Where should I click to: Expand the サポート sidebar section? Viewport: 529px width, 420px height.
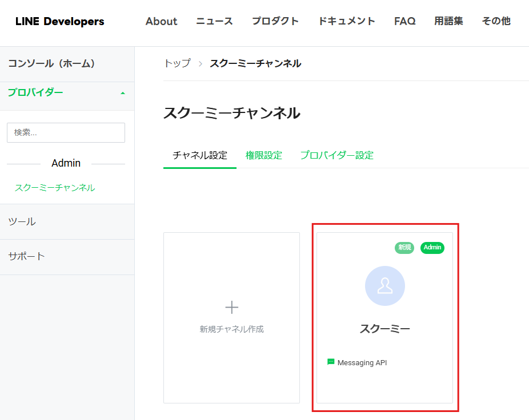67,257
